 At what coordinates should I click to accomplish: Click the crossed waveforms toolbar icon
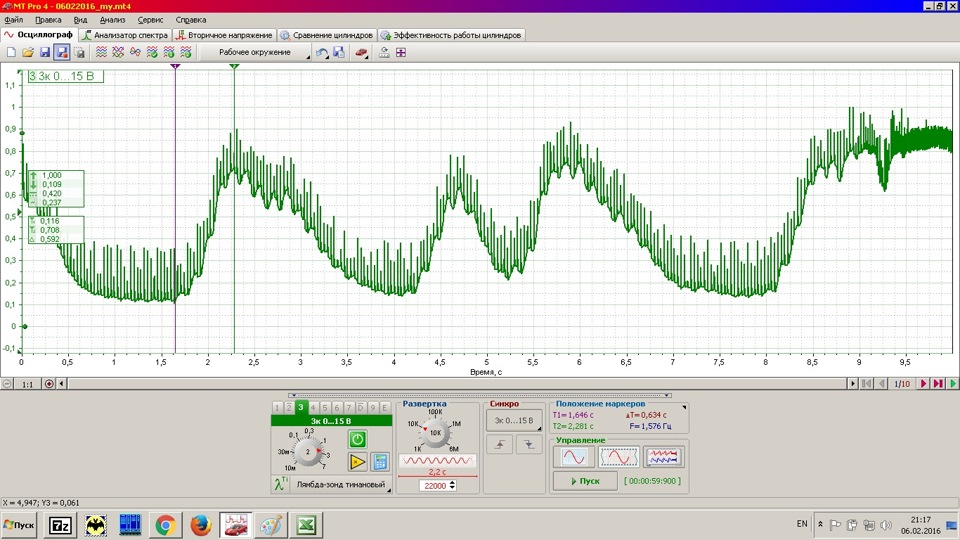pyautogui.click(x=118, y=53)
